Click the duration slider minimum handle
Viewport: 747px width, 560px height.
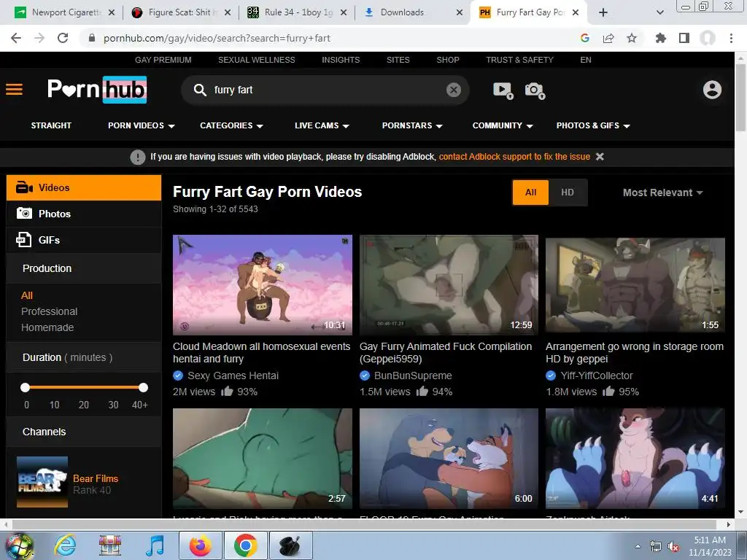coord(26,388)
